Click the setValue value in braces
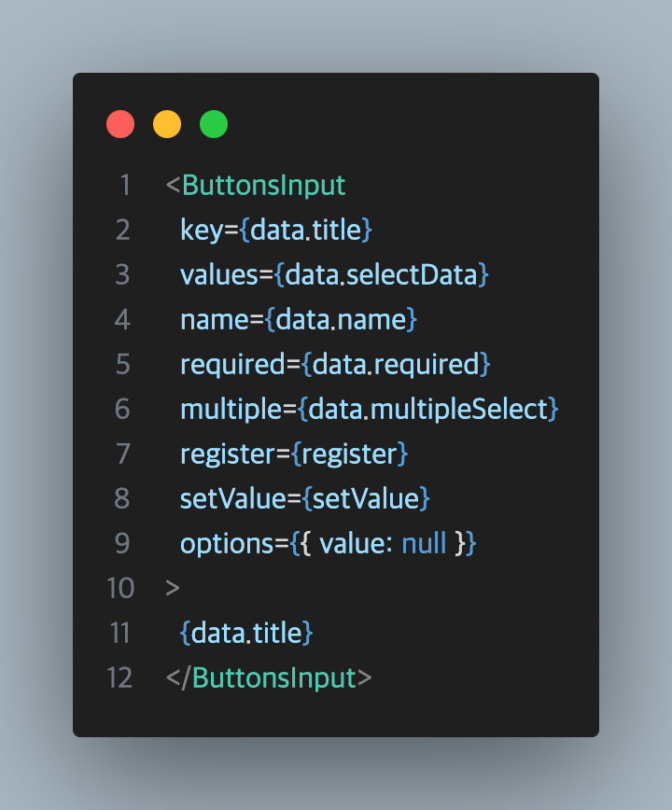 pyautogui.click(x=366, y=498)
